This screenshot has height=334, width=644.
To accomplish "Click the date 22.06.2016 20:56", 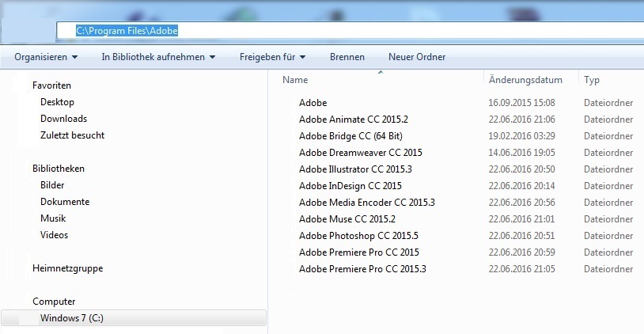I will coord(521,203).
